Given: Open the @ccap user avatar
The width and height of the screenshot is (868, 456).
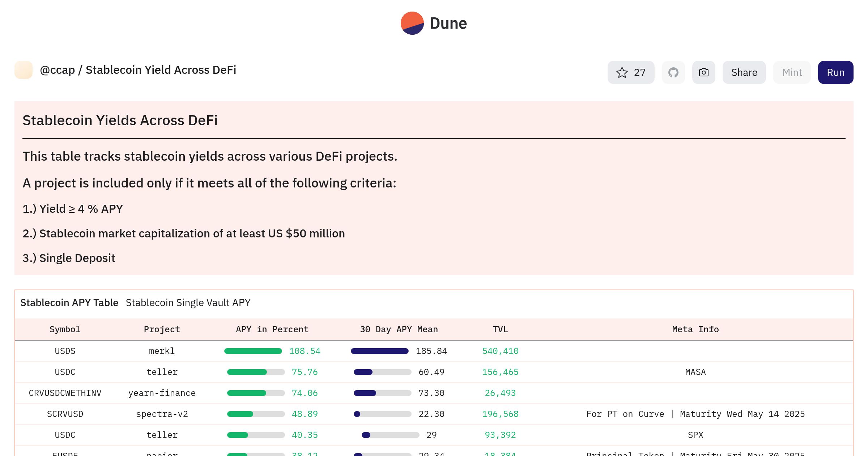Looking at the screenshot, I should click(24, 70).
